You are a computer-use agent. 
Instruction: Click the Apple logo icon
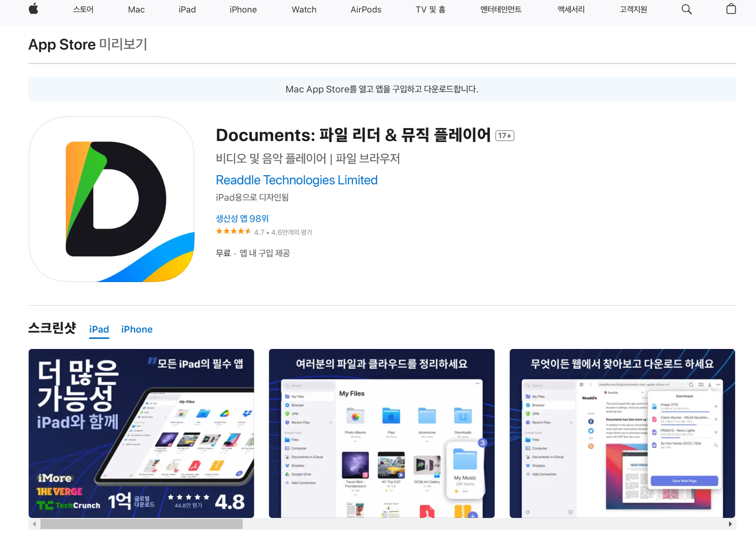click(x=33, y=9)
